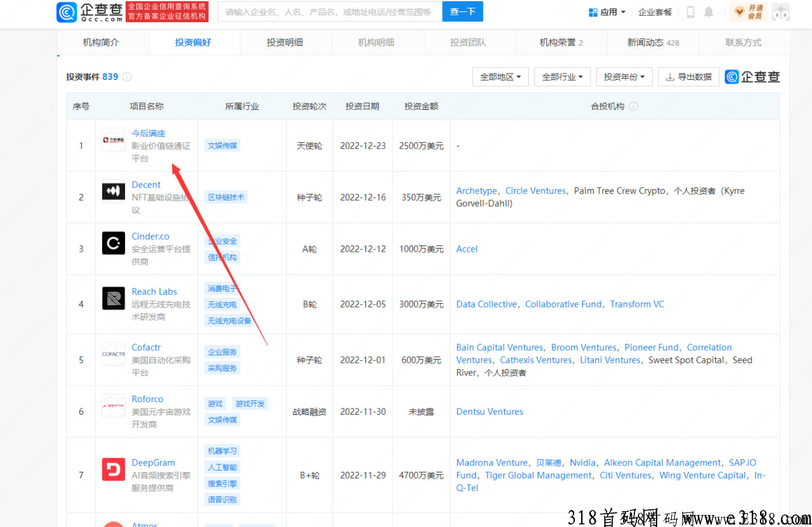Screen dimensions: 812x527
Task: Open the user avatar in the header
Action: coord(780,12)
